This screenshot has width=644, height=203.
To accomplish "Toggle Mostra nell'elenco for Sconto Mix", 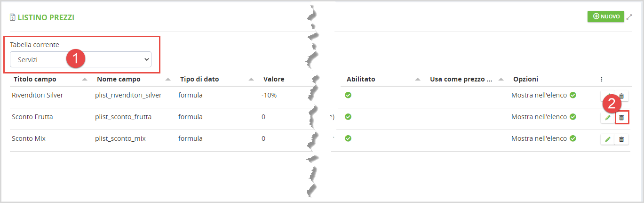I will pyautogui.click(x=572, y=138).
